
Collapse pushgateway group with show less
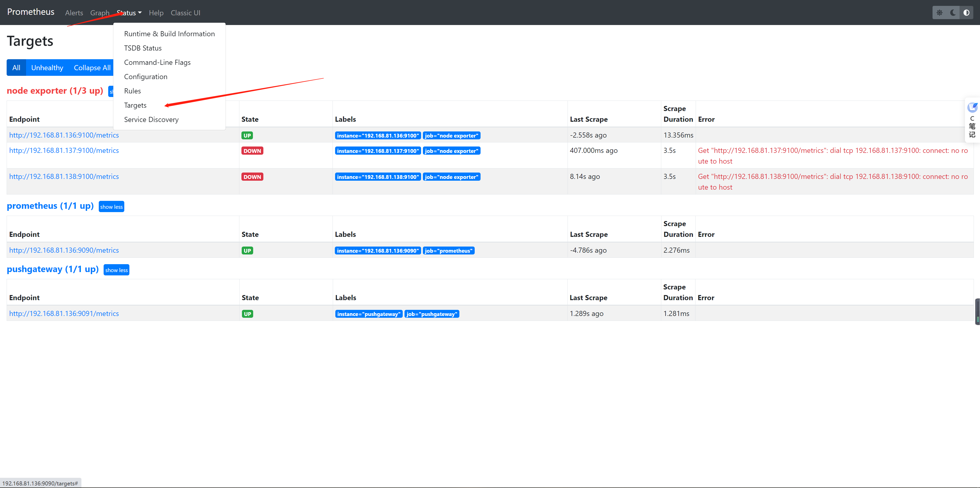116,270
